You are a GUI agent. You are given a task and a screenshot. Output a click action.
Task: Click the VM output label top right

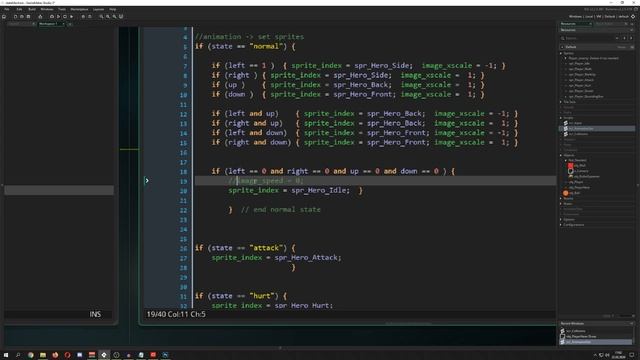(599, 17)
